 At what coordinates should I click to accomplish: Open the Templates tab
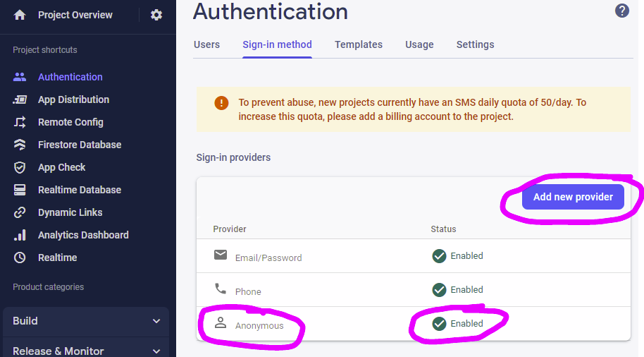(x=359, y=44)
